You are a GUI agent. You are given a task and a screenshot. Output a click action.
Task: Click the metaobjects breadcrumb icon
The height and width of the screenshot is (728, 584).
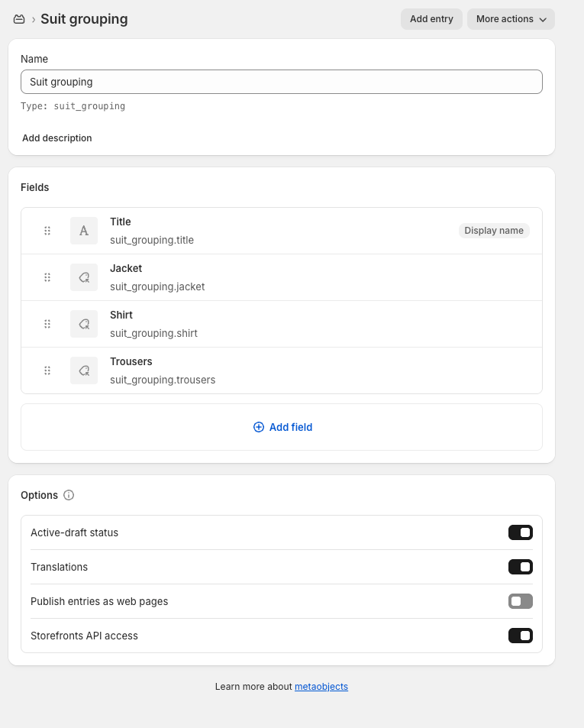pyautogui.click(x=19, y=19)
